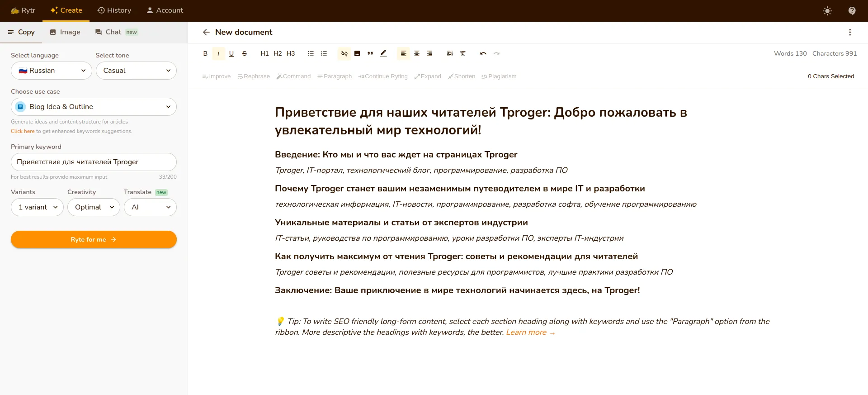Viewport: 868px width, 395px height.
Task: Align text to the right
Action: point(429,53)
